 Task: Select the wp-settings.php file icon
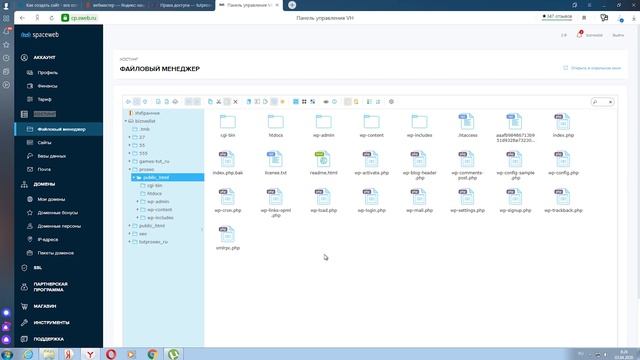467,197
